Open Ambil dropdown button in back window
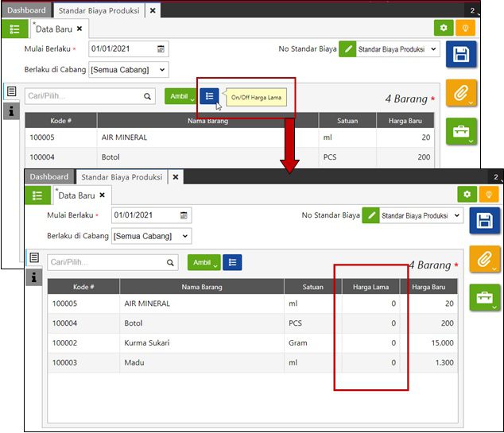This screenshot has width=504, height=433. [x=180, y=96]
